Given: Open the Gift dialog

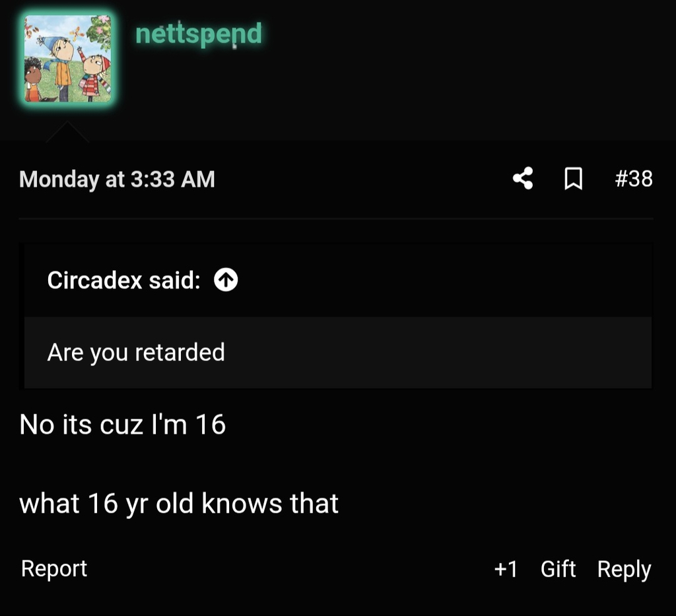Looking at the screenshot, I should point(558,568).
